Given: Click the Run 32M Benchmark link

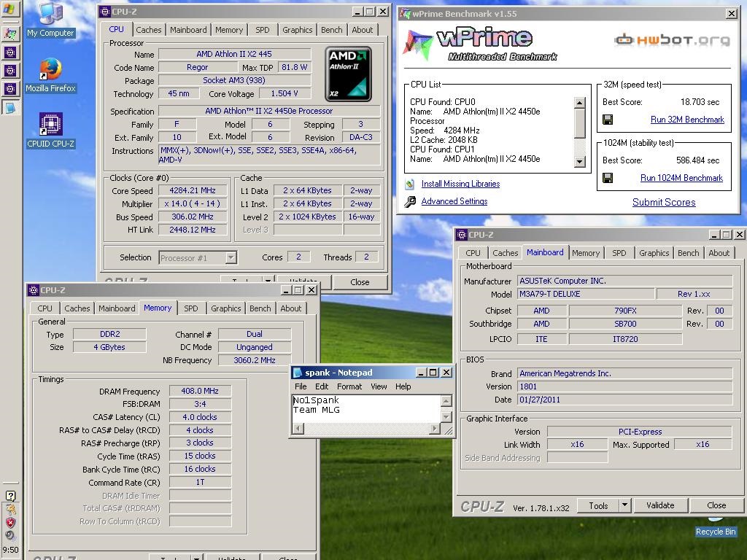Looking at the screenshot, I should coord(687,120).
